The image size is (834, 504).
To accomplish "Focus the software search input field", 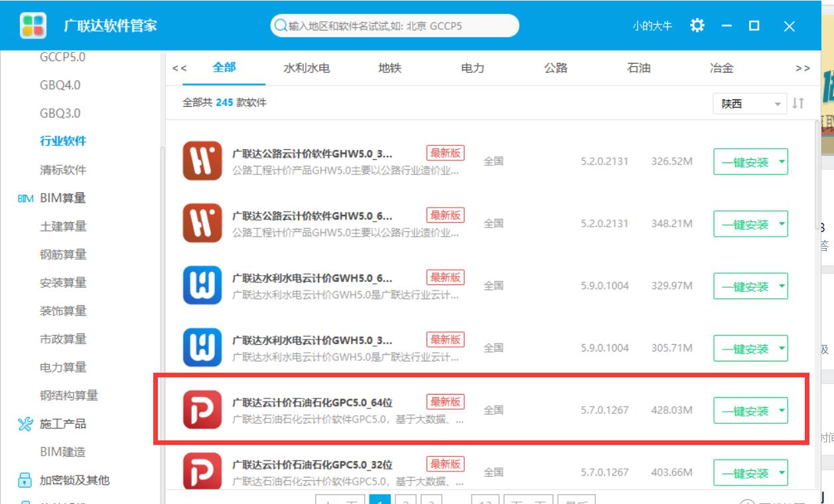I will pos(394,26).
